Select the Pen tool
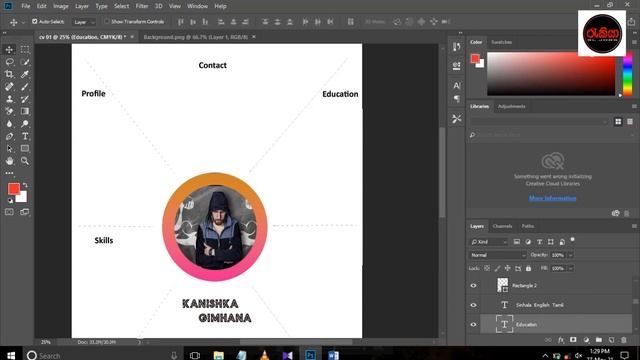Screen dimensions: 640x360 [9, 136]
